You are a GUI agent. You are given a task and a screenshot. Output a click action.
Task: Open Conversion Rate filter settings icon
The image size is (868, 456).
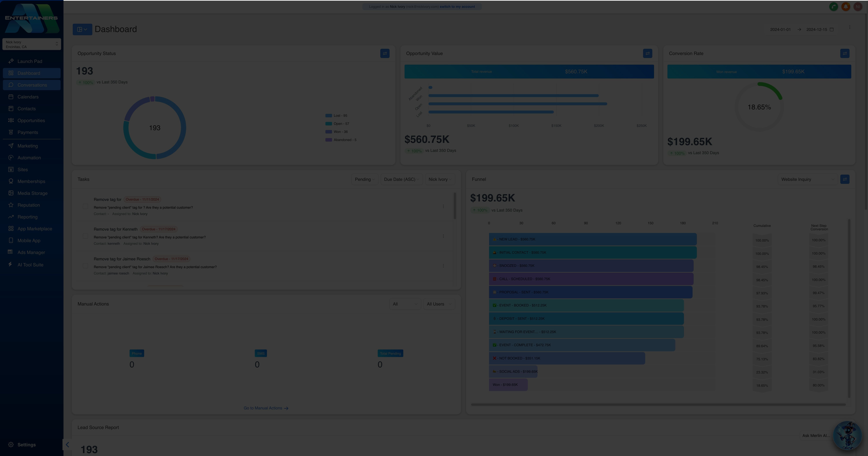844,53
